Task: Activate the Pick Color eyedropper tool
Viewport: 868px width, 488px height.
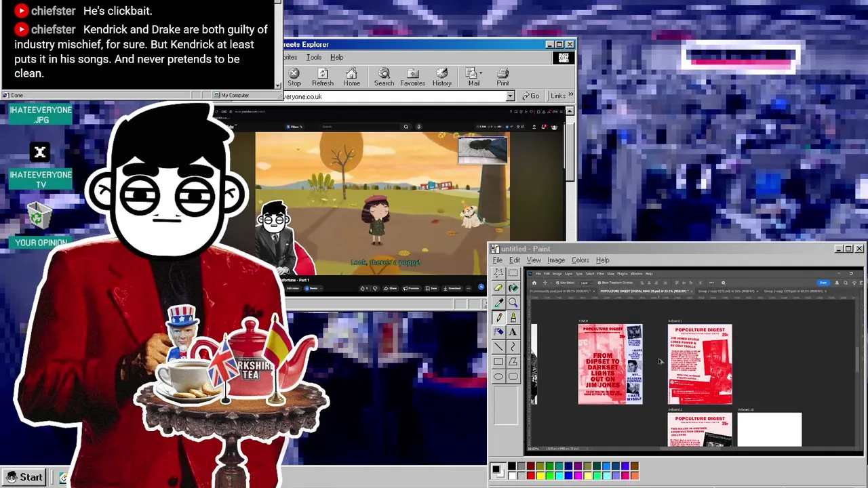Action: [498, 302]
